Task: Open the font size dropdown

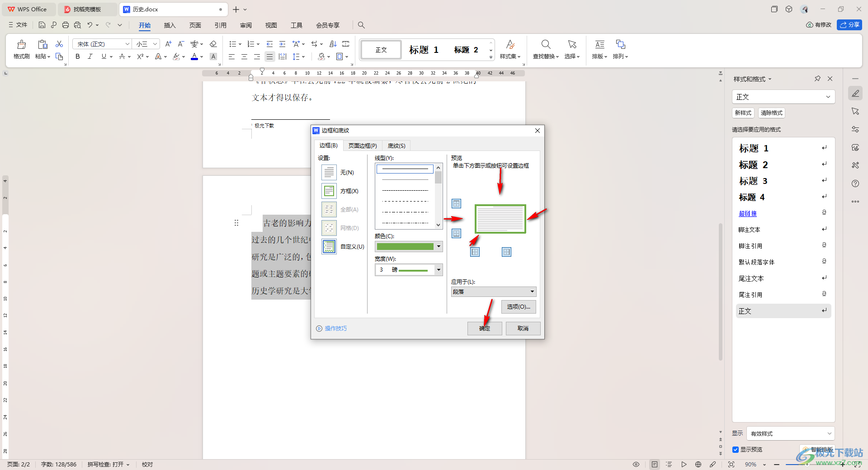Action: [x=155, y=44]
